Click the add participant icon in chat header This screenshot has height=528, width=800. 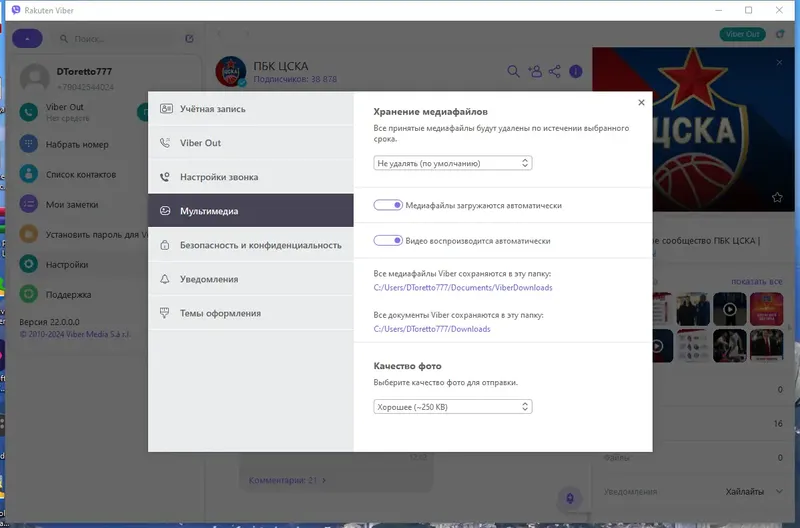coord(535,71)
